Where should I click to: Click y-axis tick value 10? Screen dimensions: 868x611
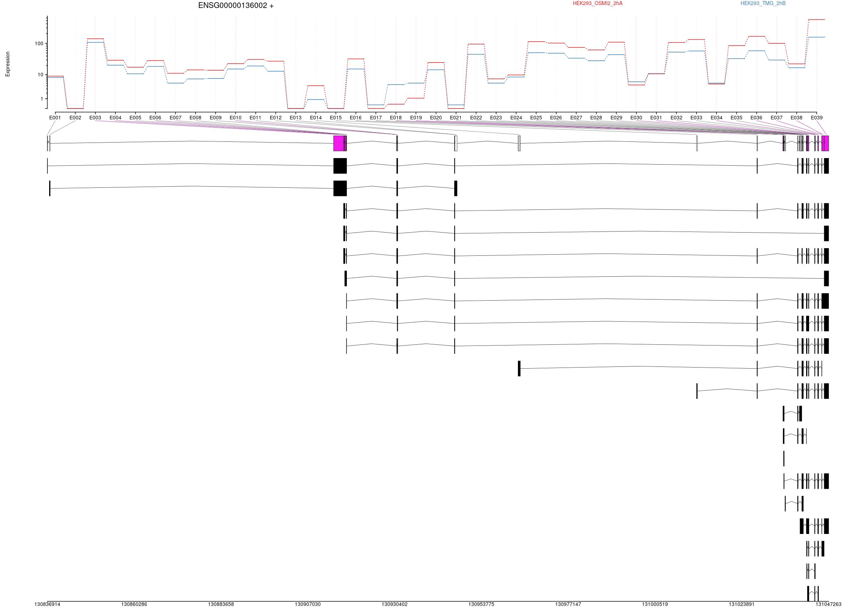pyautogui.click(x=41, y=75)
